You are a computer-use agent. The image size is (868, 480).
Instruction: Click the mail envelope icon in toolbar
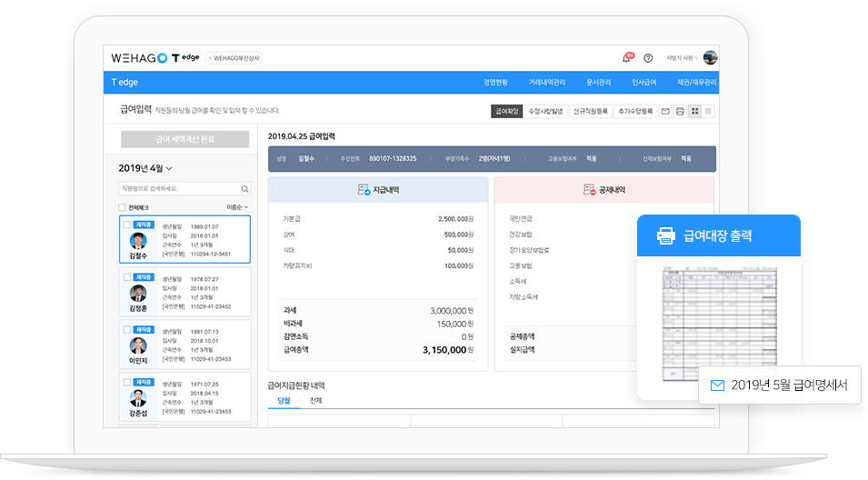(665, 111)
